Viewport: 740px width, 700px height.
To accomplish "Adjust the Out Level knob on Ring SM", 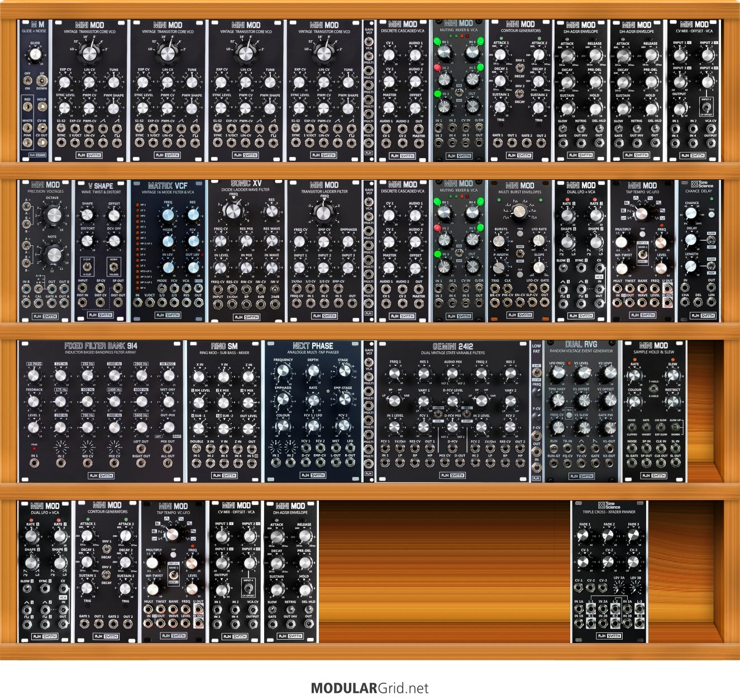I will (x=249, y=428).
